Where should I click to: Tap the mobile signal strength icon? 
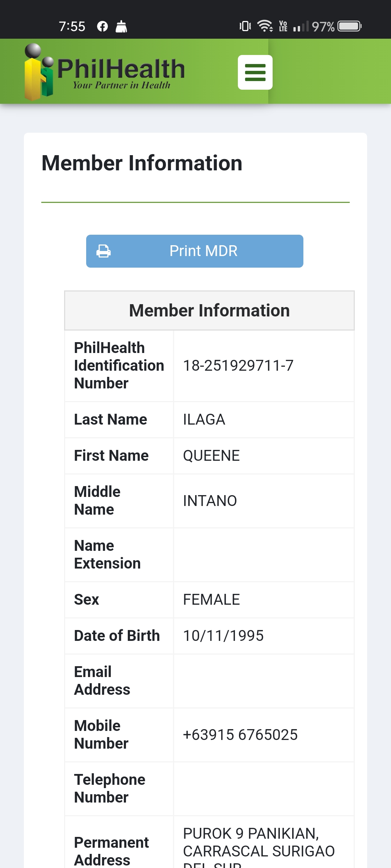click(x=301, y=26)
